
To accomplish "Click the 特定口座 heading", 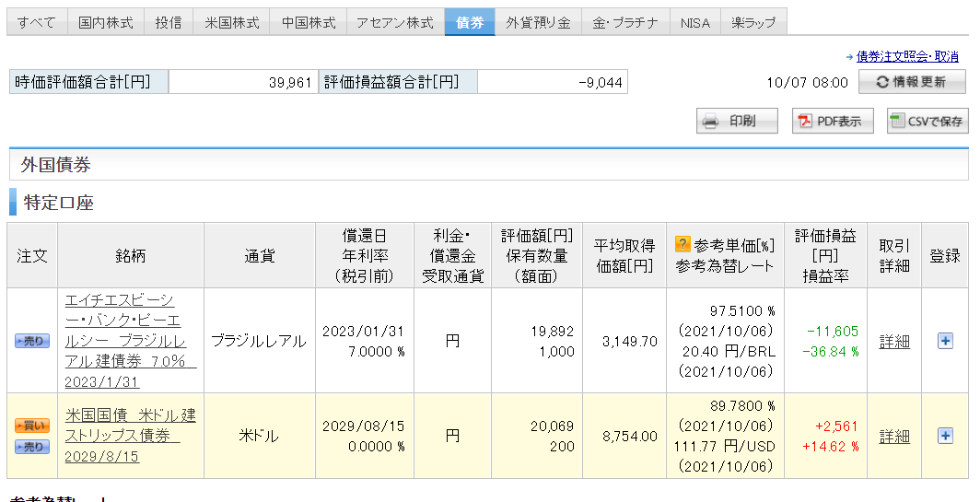I will coord(59,203).
